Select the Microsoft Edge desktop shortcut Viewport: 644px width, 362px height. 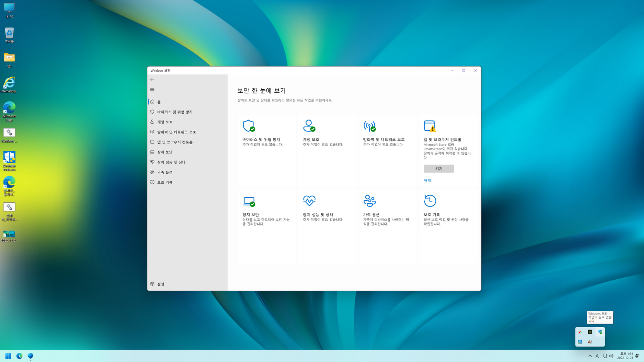click(9, 111)
